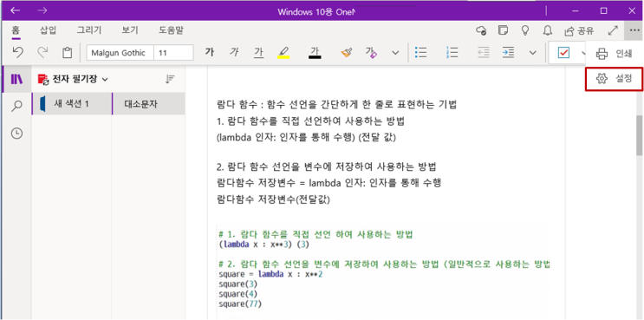Open the Malgun Gothic font box
The height and width of the screenshot is (320, 644).
point(120,53)
